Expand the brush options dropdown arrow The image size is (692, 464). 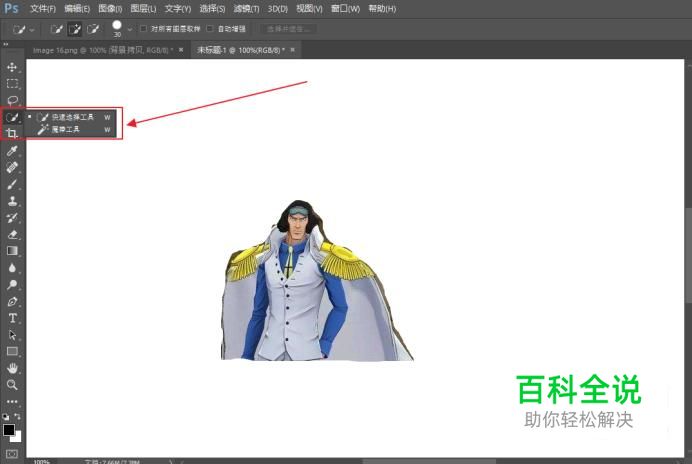click(129, 30)
